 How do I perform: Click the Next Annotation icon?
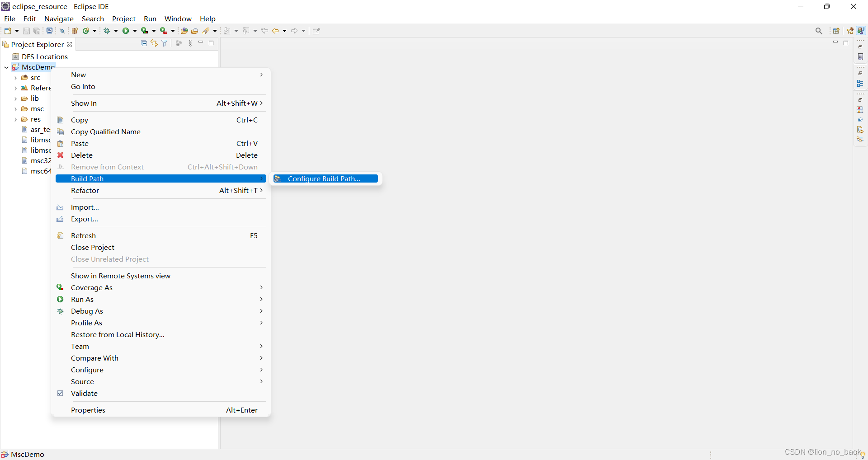coord(227,31)
